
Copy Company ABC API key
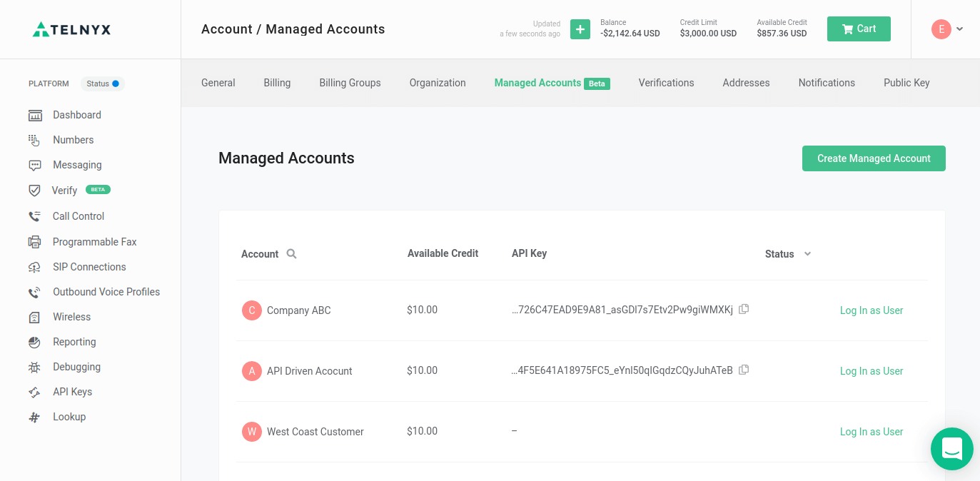click(744, 309)
